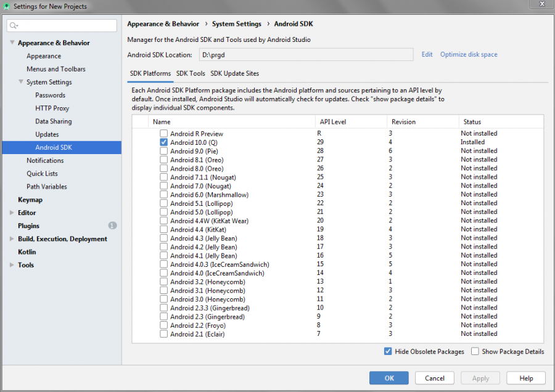555x392 pixels.
Task: Open the SDK Tools tab
Action: coord(191,73)
